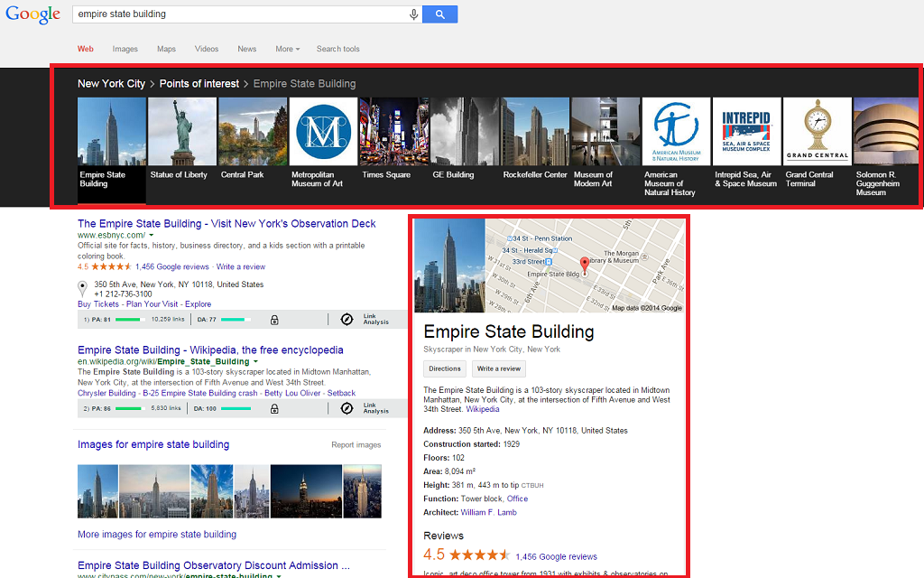This screenshot has width=924, height=578.
Task: Click the map pin icon beside 350 5th Ave address
Action: tap(82, 288)
